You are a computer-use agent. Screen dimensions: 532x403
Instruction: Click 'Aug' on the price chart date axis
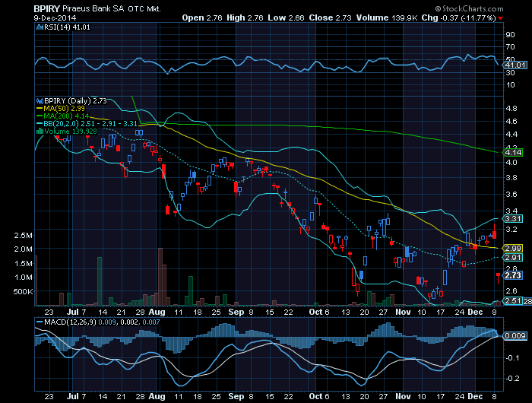click(157, 312)
